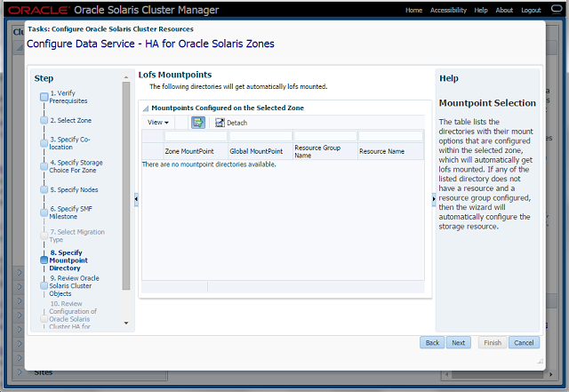Detach the mountpoints table

pyautogui.click(x=231, y=123)
